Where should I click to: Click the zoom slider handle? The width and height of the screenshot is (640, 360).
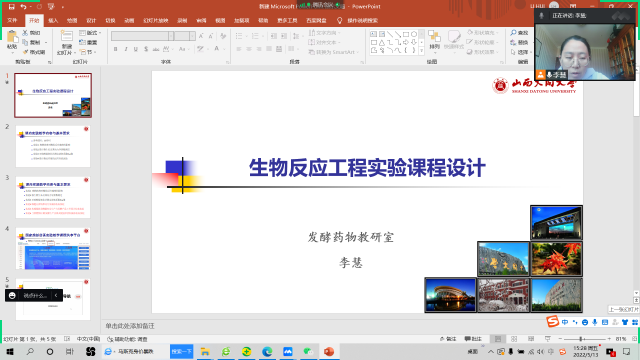(x=581, y=339)
